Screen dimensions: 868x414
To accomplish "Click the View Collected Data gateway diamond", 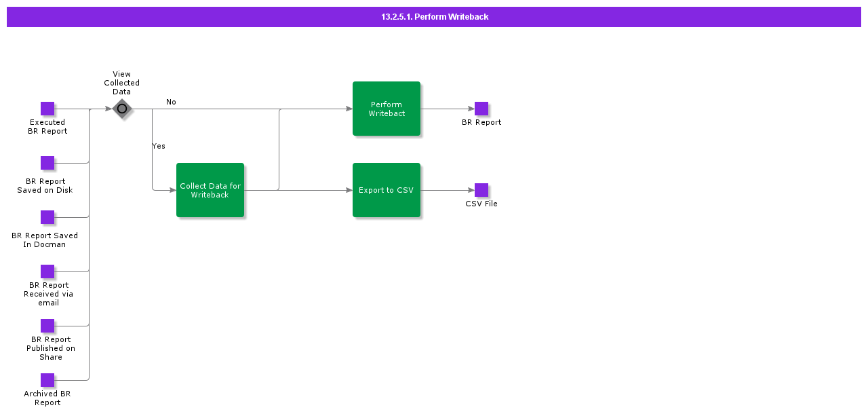I will click(122, 109).
